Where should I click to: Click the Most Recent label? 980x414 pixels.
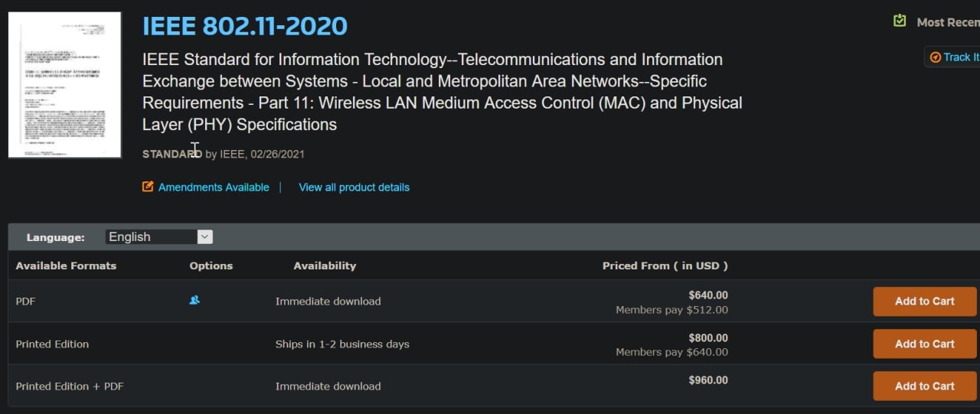(948, 22)
